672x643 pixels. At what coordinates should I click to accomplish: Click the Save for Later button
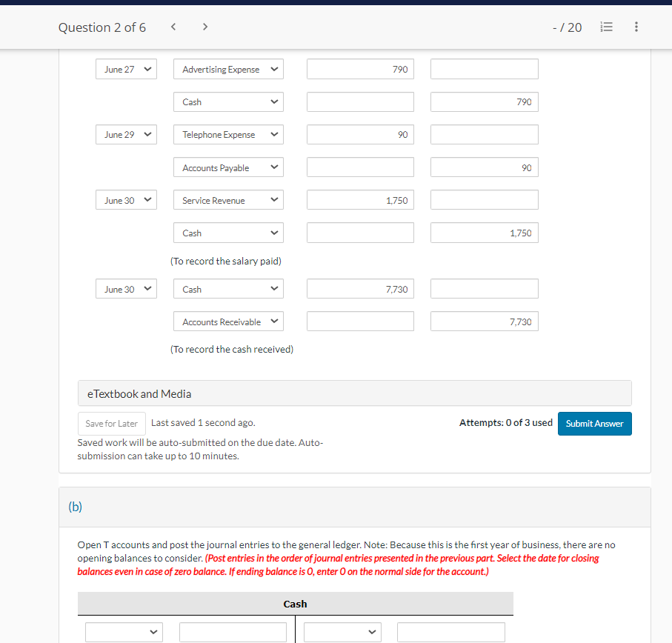pyautogui.click(x=111, y=423)
